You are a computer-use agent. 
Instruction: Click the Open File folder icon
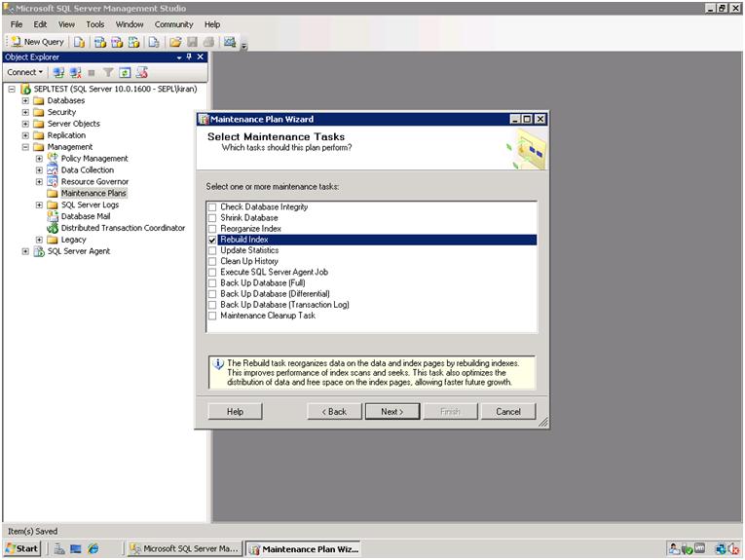pos(175,42)
